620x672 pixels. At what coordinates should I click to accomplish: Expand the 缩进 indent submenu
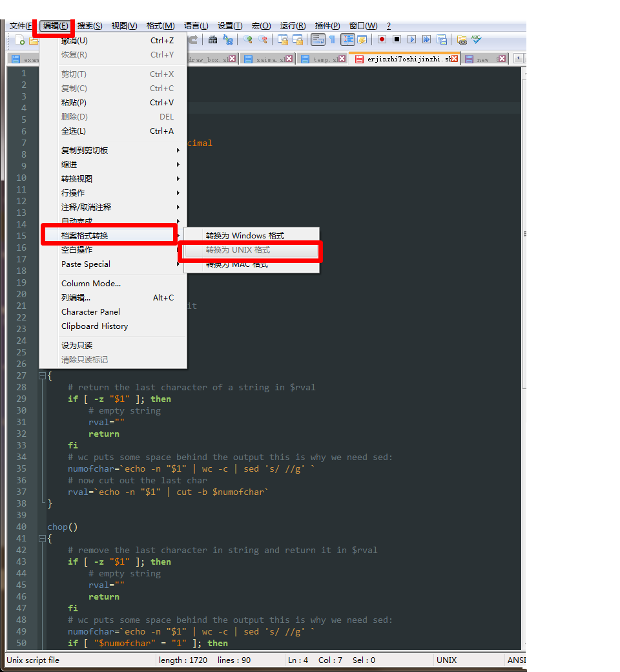[x=113, y=165]
